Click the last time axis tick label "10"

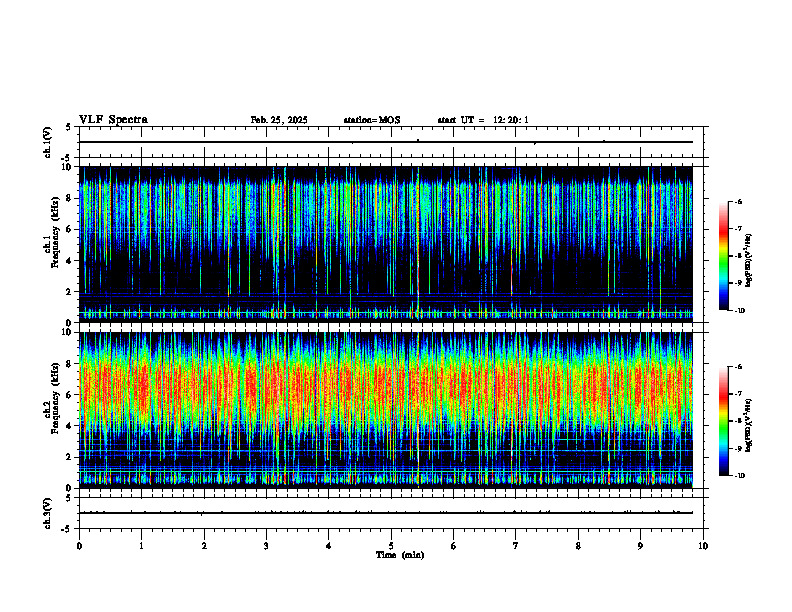pyautogui.click(x=703, y=546)
